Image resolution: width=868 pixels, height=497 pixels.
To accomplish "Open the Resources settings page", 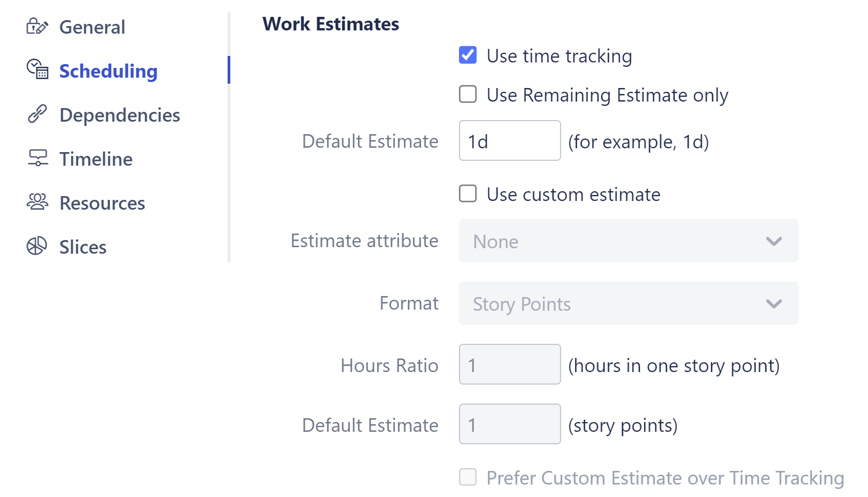I will pyautogui.click(x=102, y=203).
